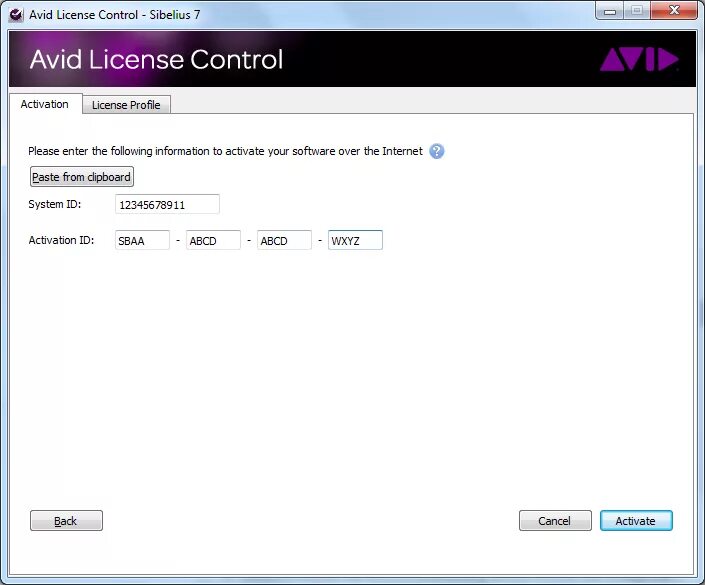Click the Sibelius app icon in title bar

coord(16,15)
